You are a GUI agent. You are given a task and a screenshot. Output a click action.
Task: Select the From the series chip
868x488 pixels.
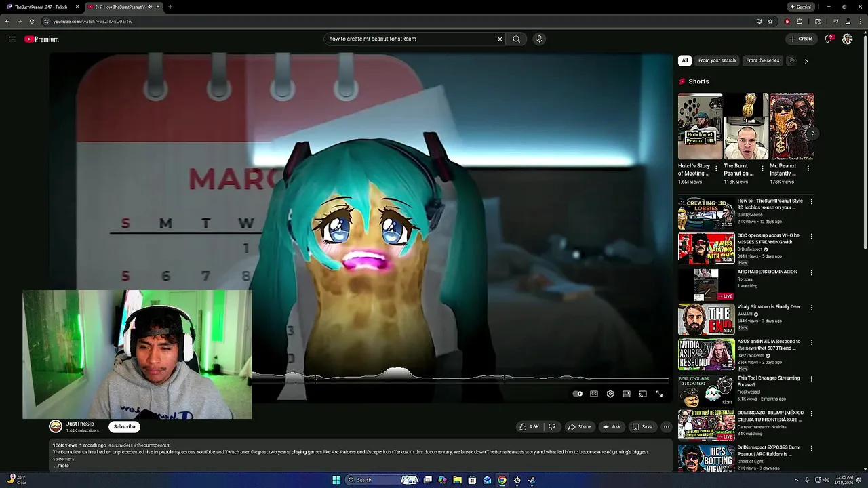click(763, 60)
